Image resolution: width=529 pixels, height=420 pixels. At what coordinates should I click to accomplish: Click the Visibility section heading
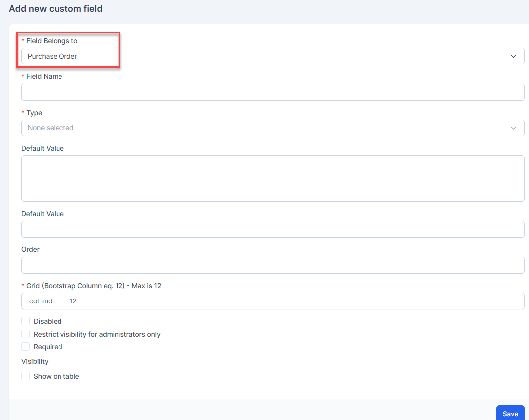coord(35,361)
